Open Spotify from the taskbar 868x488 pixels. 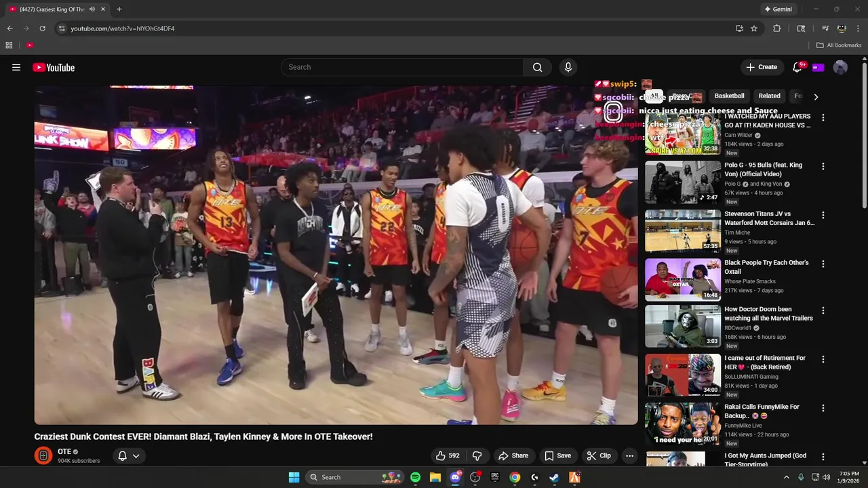click(415, 477)
